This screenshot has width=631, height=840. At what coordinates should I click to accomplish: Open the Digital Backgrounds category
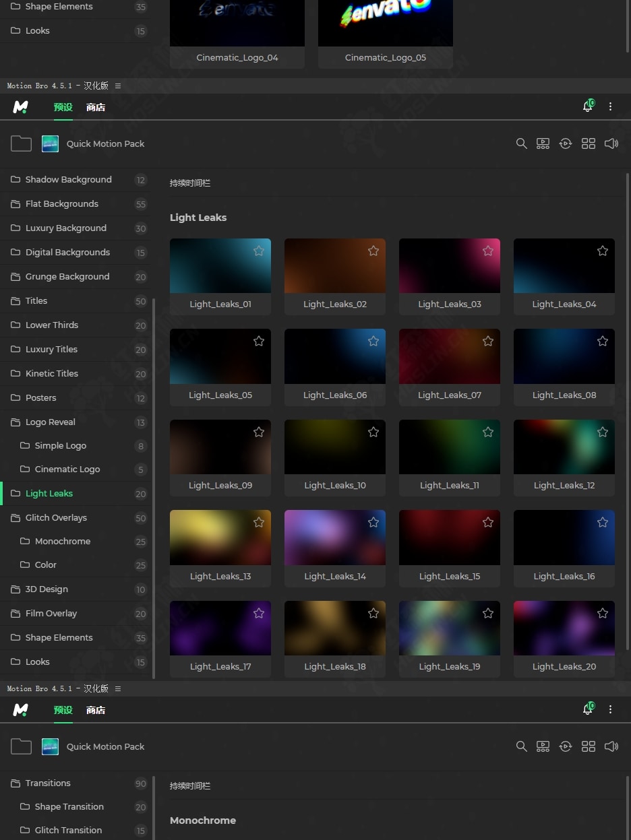[x=67, y=253]
